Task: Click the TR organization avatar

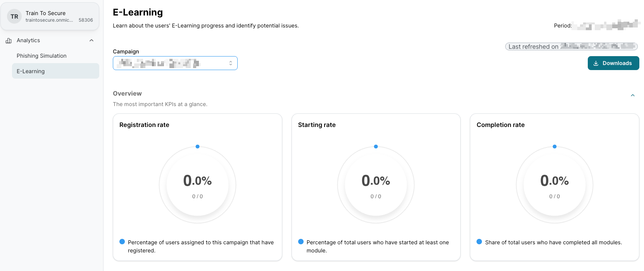Action: point(14,17)
